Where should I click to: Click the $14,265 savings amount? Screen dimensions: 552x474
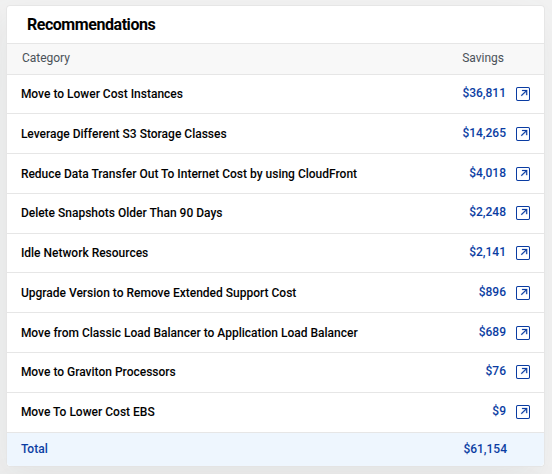point(484,133)
